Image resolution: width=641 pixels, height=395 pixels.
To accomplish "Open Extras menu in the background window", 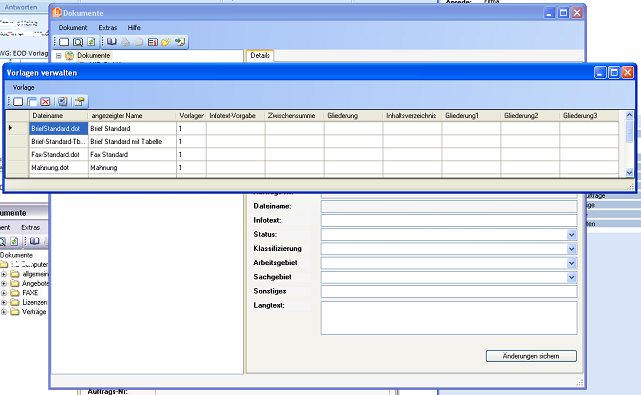I will point(31,227).
